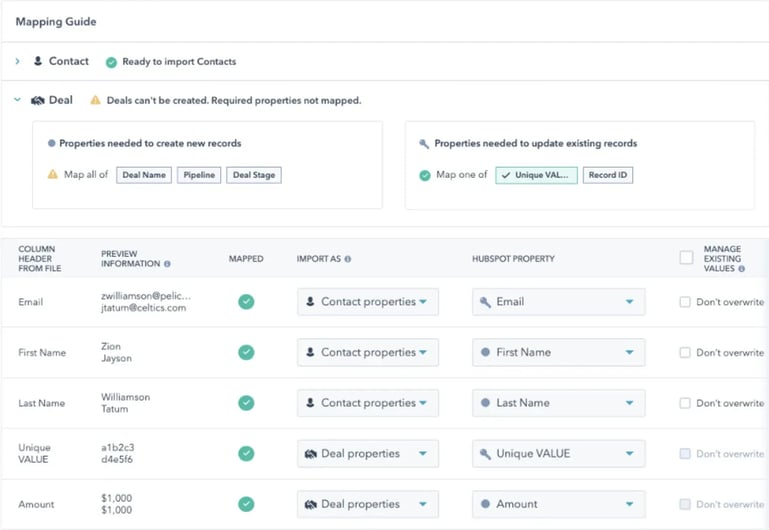Click dot icon in Last Name property field
The image size is (769, 530).
click(x=486, y=403)
